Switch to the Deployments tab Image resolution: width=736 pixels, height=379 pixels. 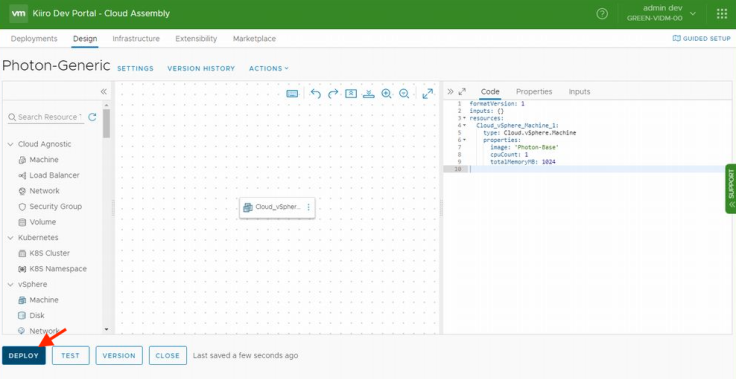coord(34,39)
